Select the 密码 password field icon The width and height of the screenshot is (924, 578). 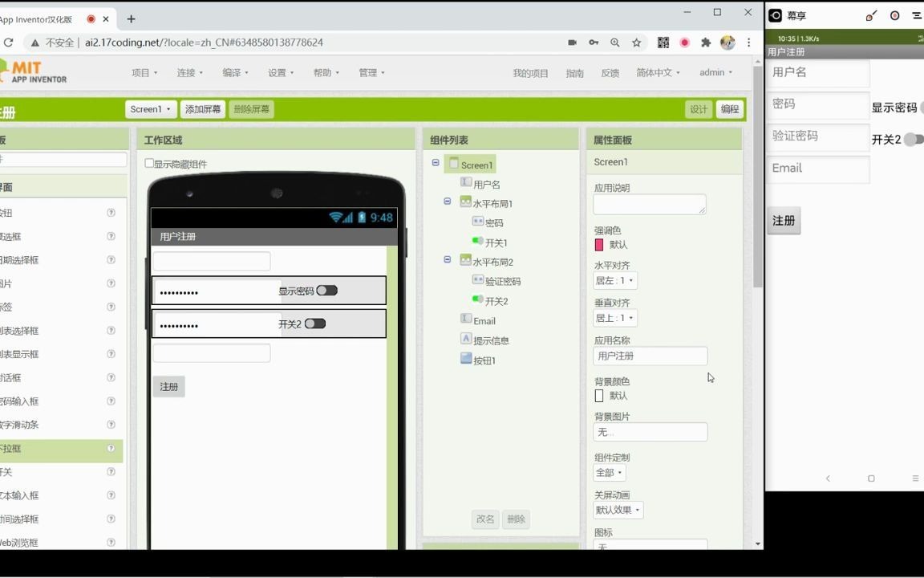click(478, 222)
